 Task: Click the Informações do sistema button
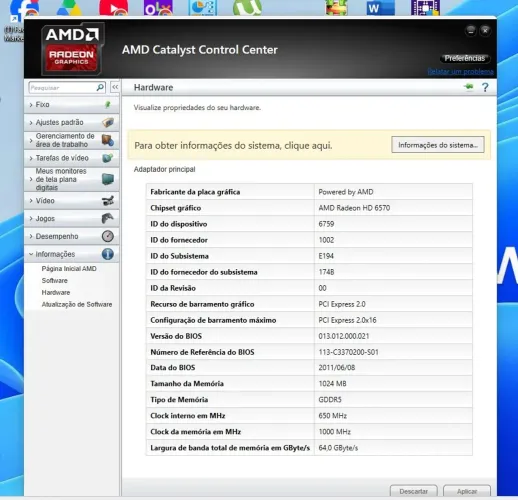coord(438,145)
